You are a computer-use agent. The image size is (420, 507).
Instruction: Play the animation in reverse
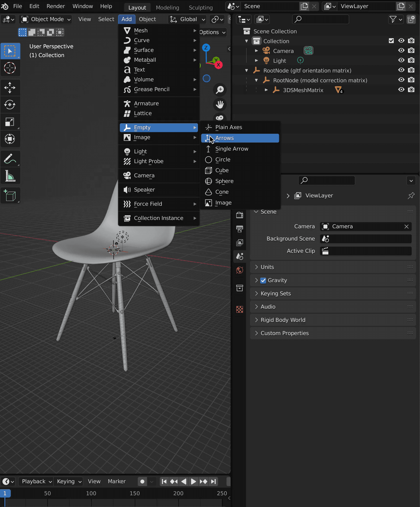184,482
